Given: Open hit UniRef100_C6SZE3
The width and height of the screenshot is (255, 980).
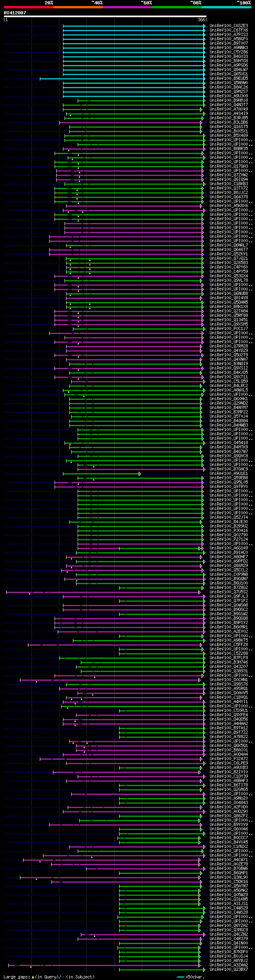Looking at the screenshot, I should pyautogui.click(x=229, y=26).
